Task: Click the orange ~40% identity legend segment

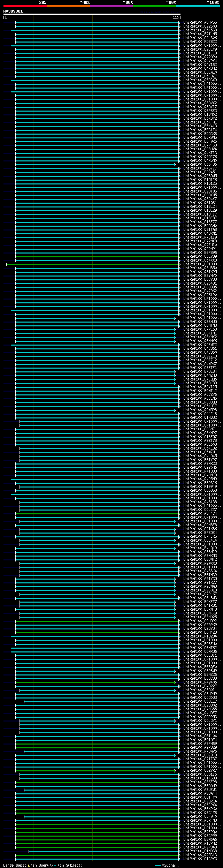Action: [x=68, y=6]
